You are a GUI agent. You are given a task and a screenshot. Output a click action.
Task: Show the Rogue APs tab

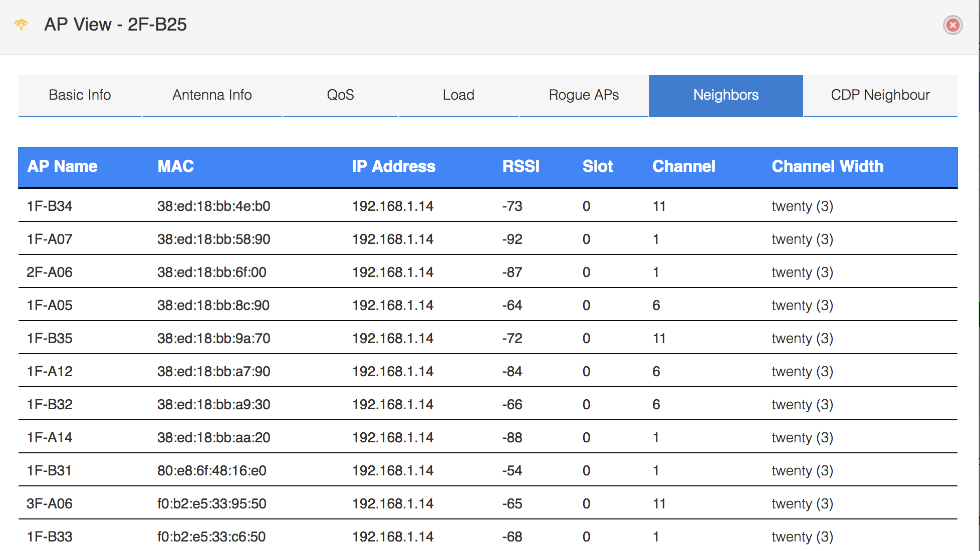584,95
